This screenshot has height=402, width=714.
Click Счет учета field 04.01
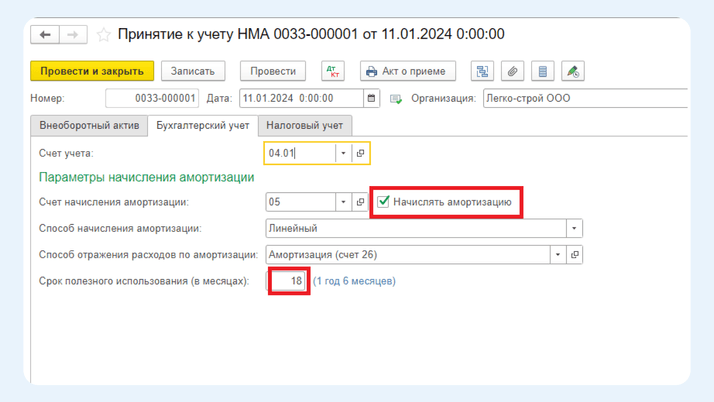300,153
